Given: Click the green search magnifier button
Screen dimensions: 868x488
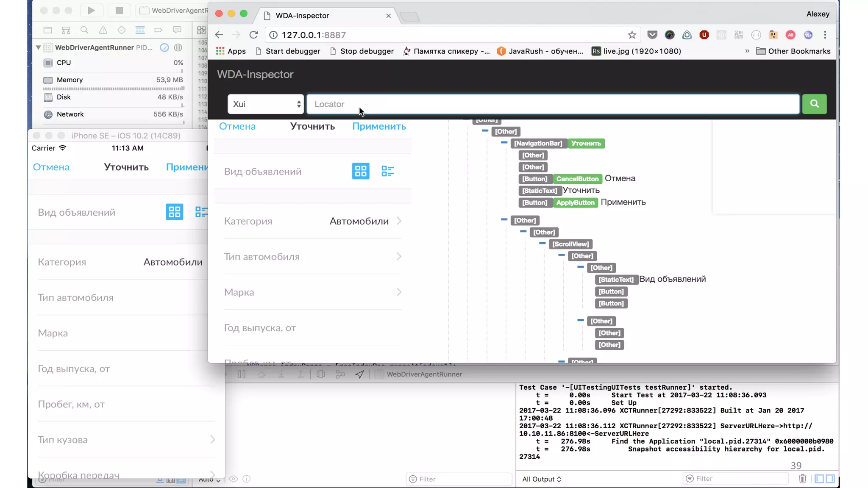Looking at the screenshot, I should tap(814, 104).
